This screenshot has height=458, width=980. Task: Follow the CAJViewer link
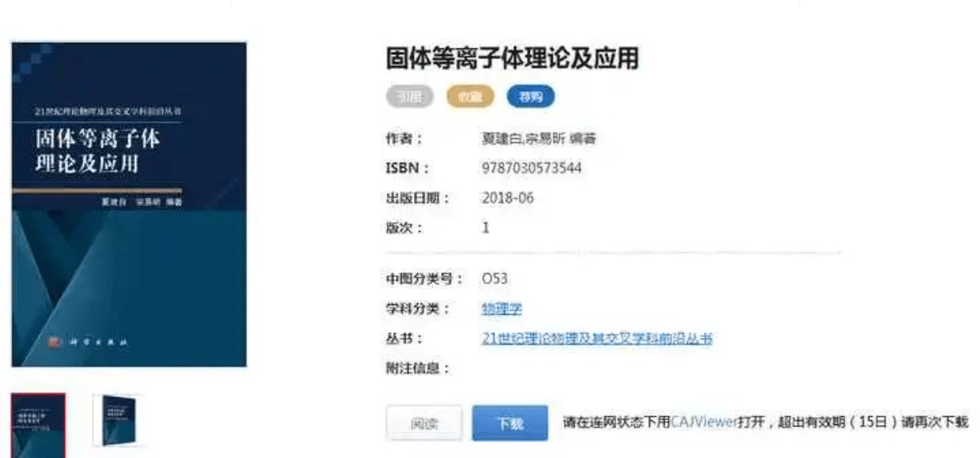tap(704, 422)
